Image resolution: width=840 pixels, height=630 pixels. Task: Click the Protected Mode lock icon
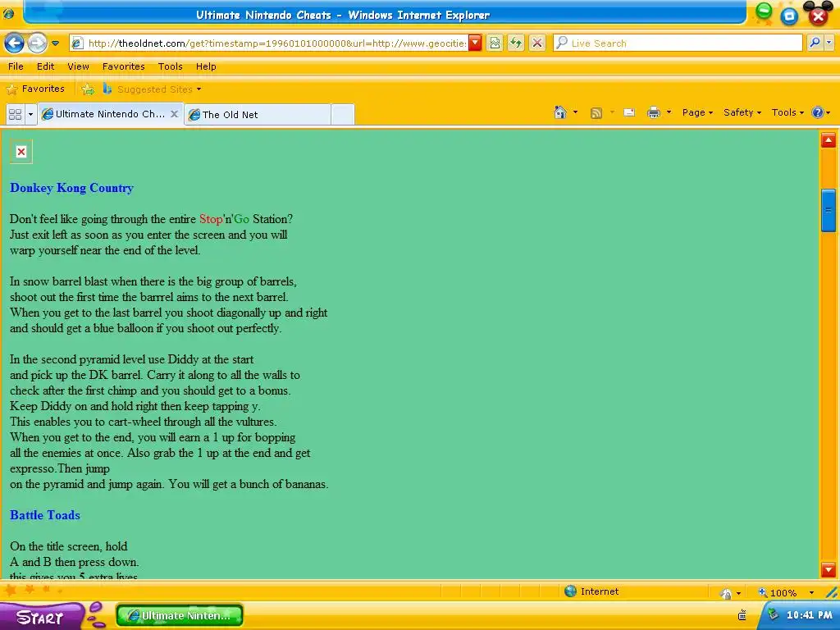[727, 592]
